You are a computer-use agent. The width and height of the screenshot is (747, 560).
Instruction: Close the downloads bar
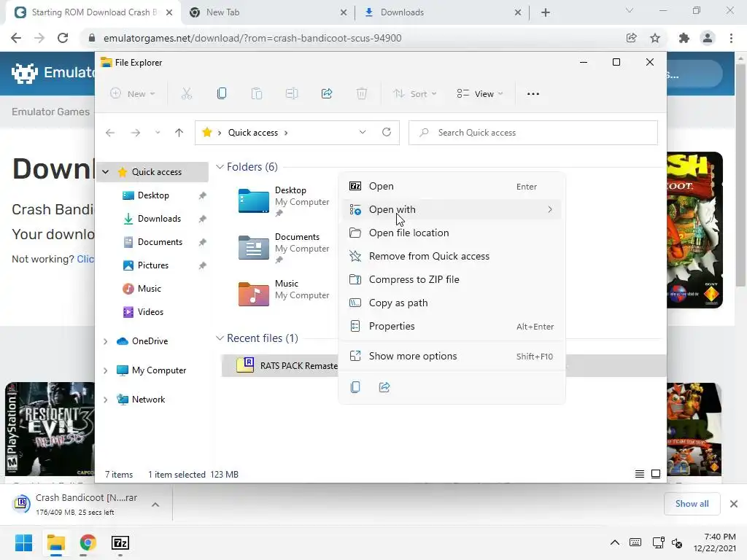tap(734, 504)
